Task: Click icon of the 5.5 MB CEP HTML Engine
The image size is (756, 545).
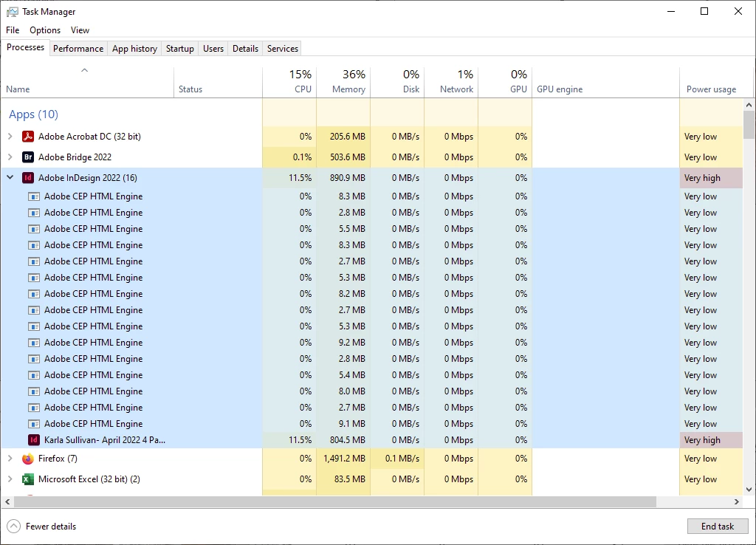Action: pyautogui.click(x=34, y=229)
